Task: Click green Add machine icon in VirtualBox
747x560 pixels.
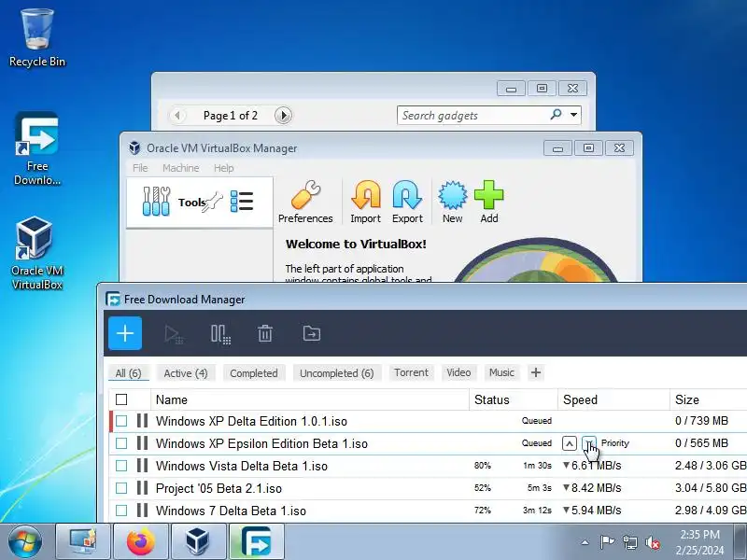Action: pos(488,202)
